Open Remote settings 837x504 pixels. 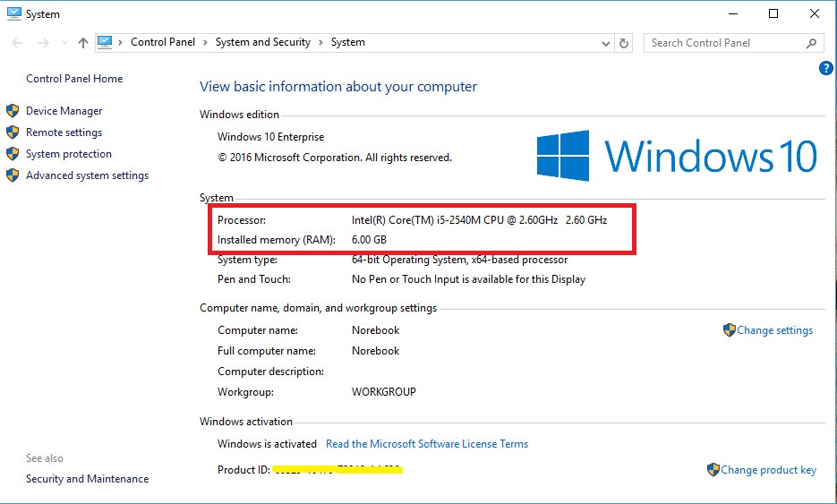64,132
